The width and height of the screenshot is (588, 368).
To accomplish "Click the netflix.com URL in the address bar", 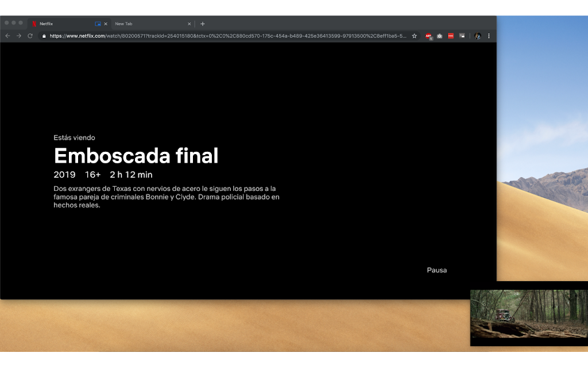I will click(x=227, y=36).
